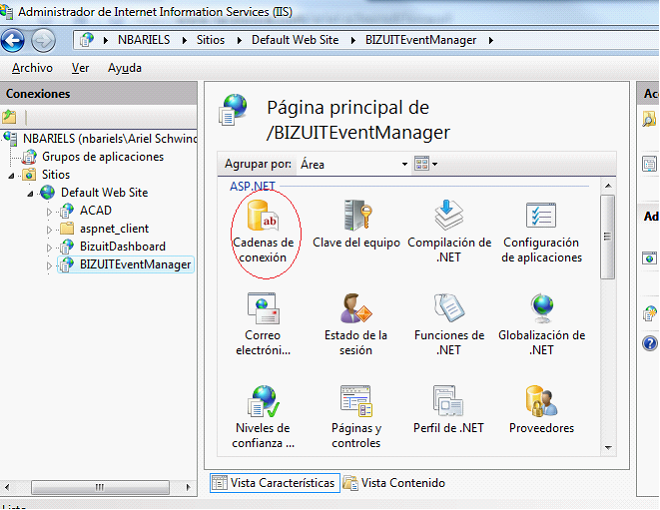This screenshot has width=660, height=510.
Task: Switch to Vista Contenido tab
Action: click(394, 483)
